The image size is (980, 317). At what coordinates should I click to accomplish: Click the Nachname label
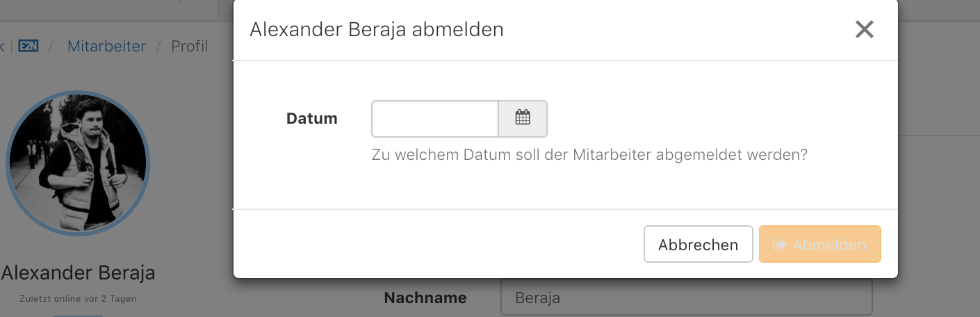(x=425, y=298)
